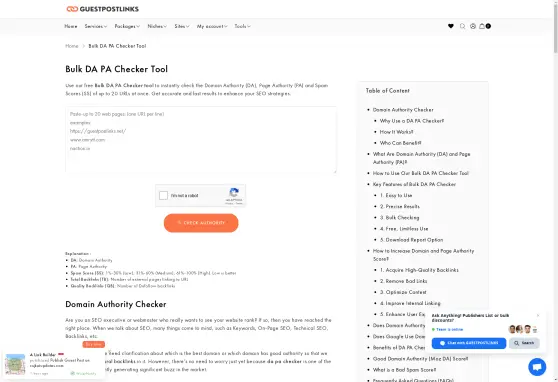Open the wishlist heart icon
The height and width of the screenshot is (382, 558).
451,26
